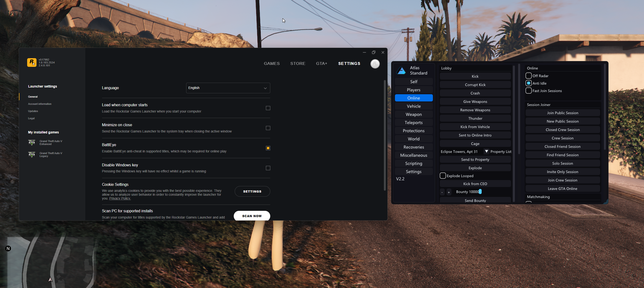Click the Atlas triangle logo
The image size is (644, 288).
click(x=401, y=71)
